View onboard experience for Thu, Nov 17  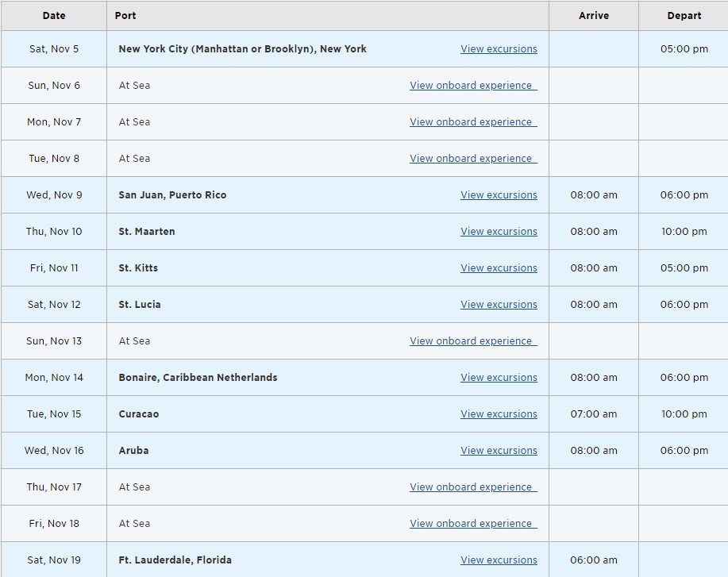[x=473, y=487]
